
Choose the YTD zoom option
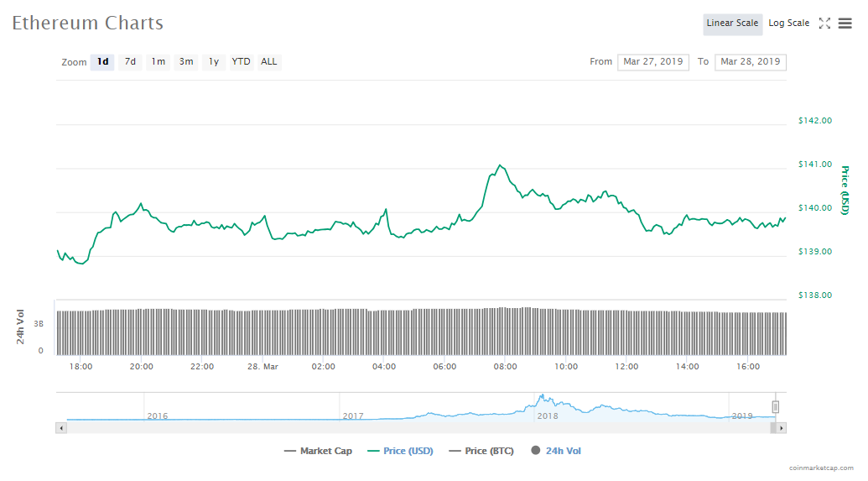click(241, 61)
